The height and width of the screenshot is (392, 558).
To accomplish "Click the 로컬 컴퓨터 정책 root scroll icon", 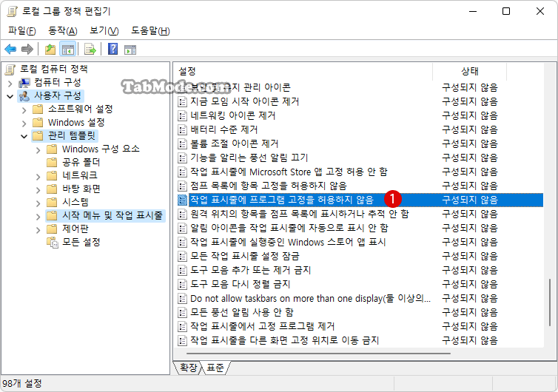I will pos(10,70).
